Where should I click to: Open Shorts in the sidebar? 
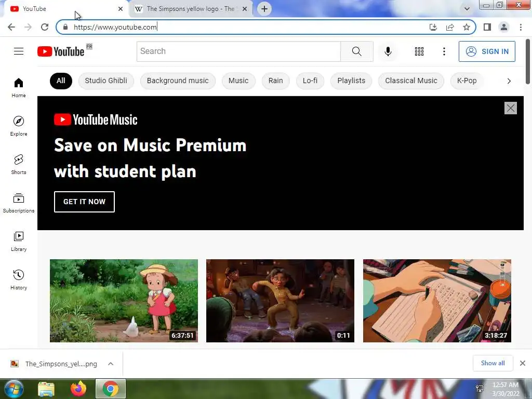pyautogui.click(x=19, y=164)
